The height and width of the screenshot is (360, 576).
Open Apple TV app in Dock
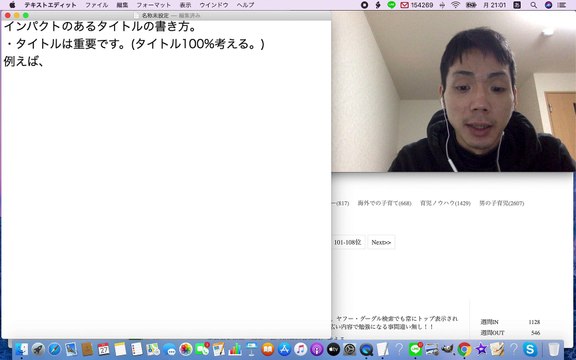coord(333,349)
